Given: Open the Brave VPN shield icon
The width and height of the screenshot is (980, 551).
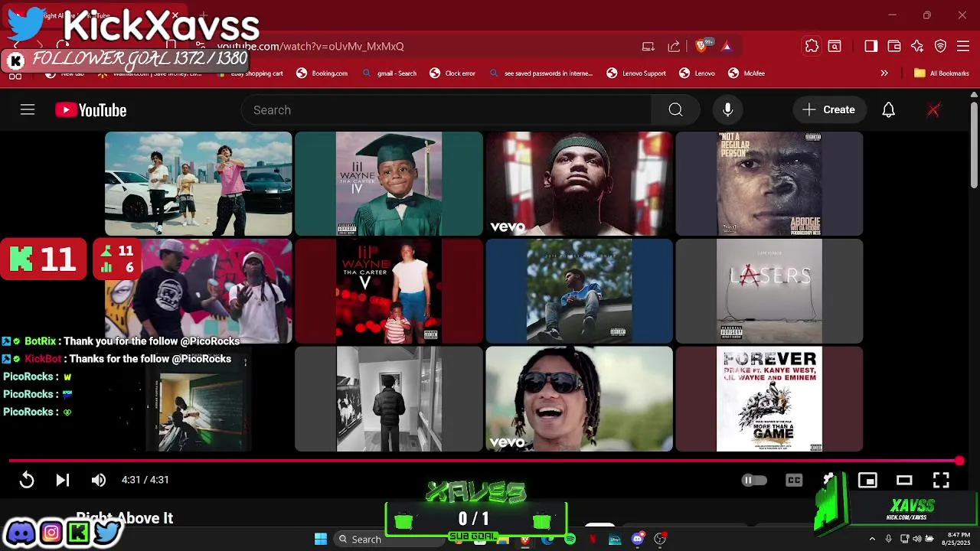Looking at the screenshot, I should pos(941,46).
